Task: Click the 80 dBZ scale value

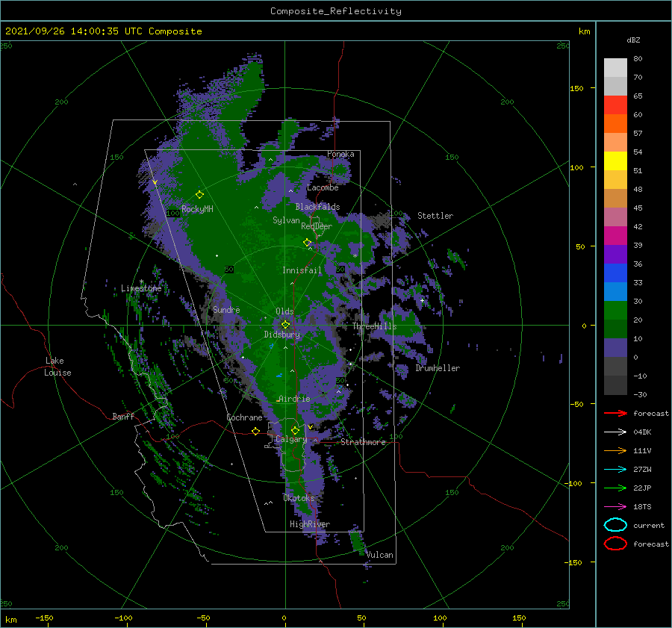Action: tap(638, 59)
